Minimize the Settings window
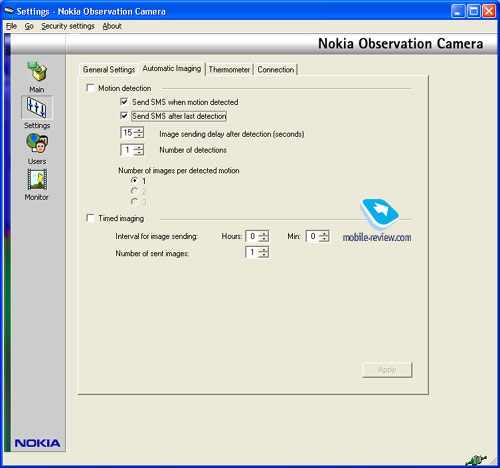The image size is (500, 468). pyautogui.click(x=458, y=11)
